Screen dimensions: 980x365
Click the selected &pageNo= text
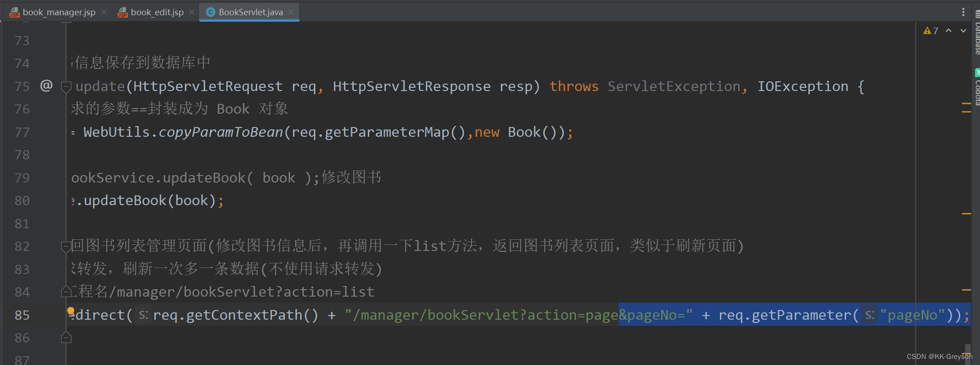point(651,315)
